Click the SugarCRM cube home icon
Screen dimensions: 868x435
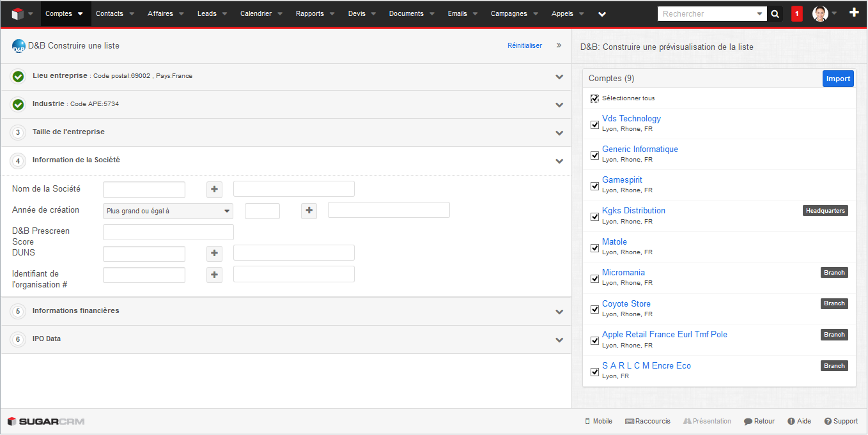(17, 14)
